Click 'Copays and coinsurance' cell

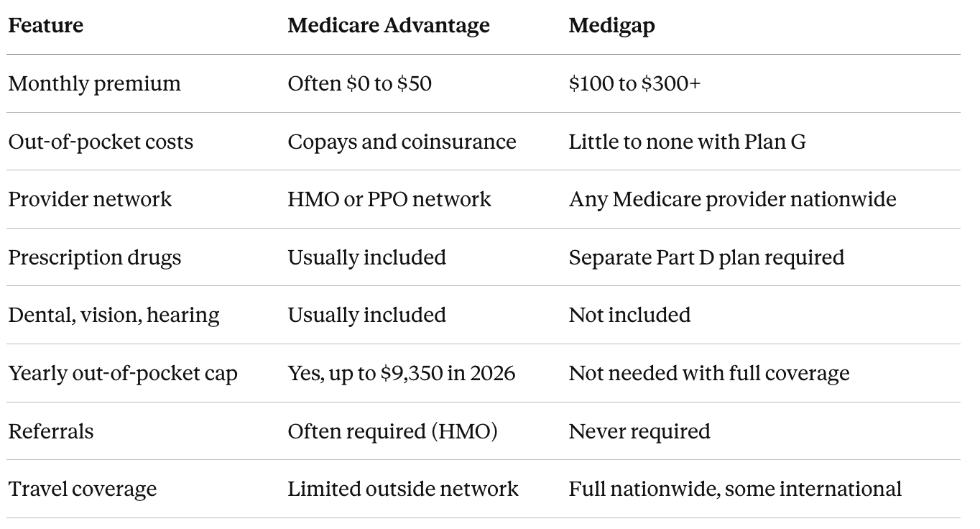[x=402, y=142]
